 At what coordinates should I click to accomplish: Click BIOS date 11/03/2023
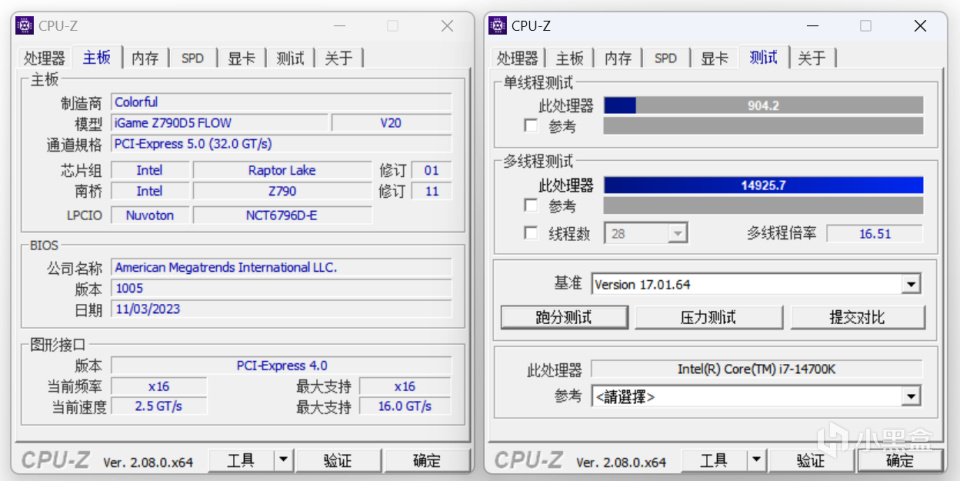(x=282, y=309)
